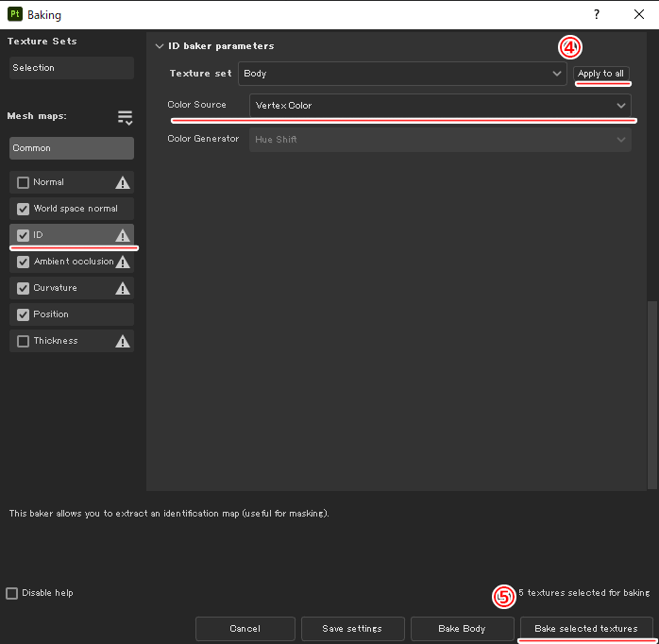Collapse the ID baker parameters section
Image resolution: width=659 pixels, height=644 pixels.
[159, 46]
